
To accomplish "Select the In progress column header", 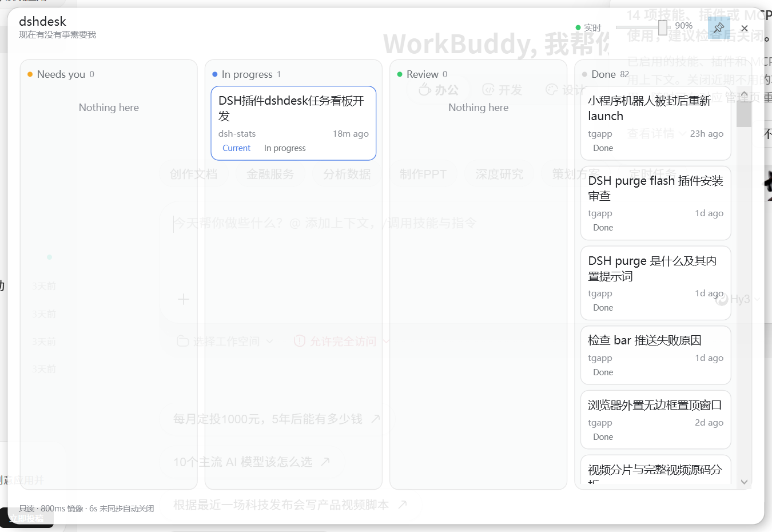I will click(x=246, y=74).
